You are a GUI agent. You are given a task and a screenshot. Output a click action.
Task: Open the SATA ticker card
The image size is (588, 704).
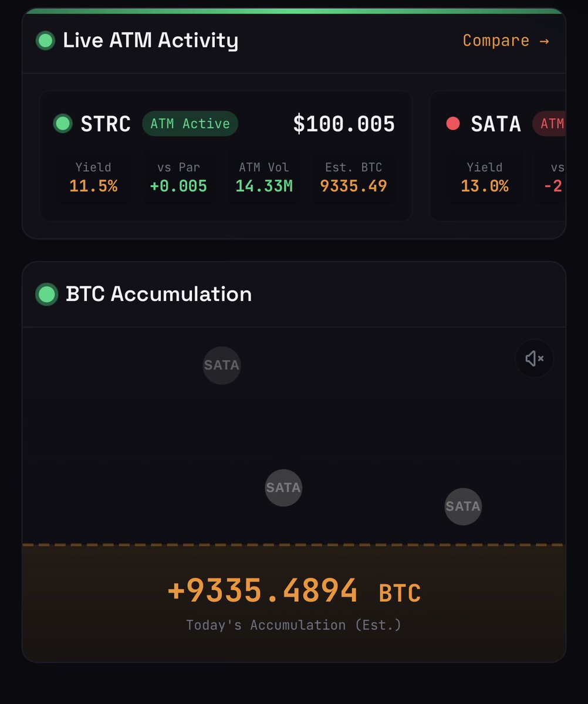coord(496,124)
